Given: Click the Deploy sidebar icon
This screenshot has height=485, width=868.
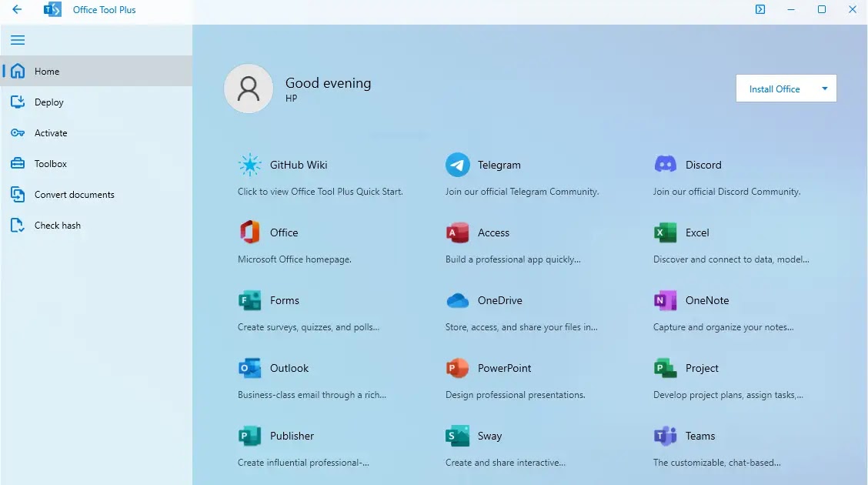Looking at the screenshot, I should (18, 102).
